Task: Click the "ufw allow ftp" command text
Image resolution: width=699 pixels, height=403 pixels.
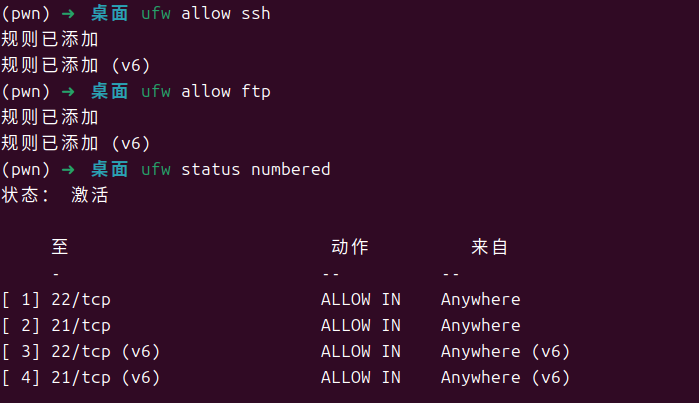Action: [206, 92]
